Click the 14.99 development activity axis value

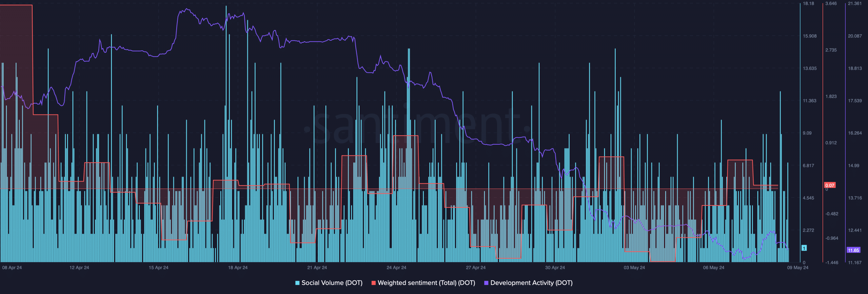coord(854,165)
